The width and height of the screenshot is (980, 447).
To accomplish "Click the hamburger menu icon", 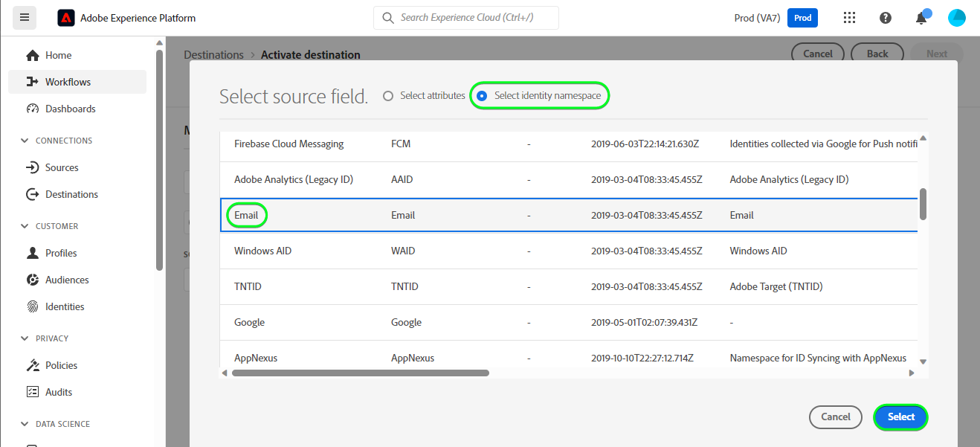I will pos(25,17).
